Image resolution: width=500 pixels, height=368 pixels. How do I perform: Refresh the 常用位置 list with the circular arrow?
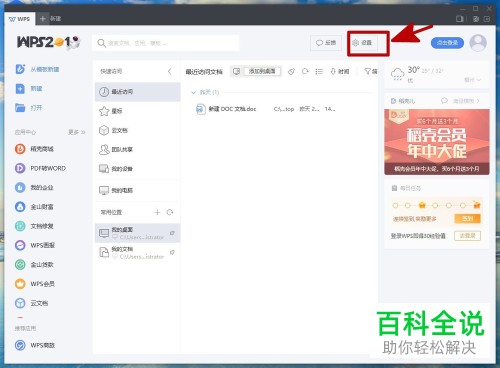(170, 212)
